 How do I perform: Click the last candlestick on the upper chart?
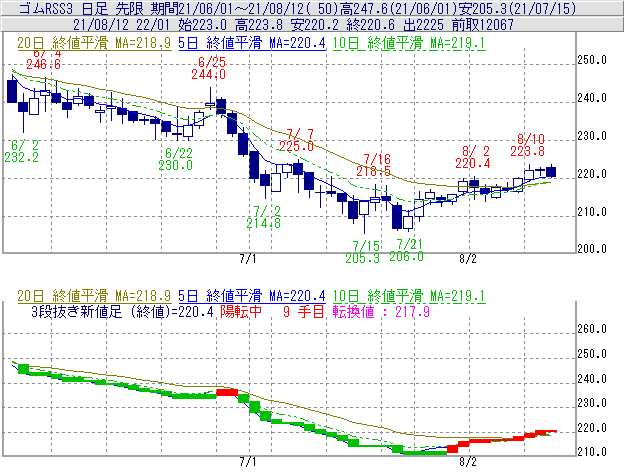tap(551, 171)
